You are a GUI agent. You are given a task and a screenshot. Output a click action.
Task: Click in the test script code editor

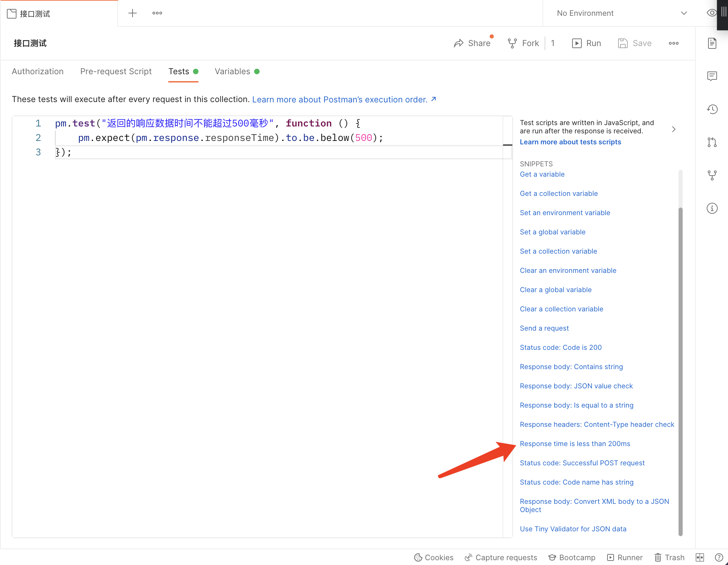coord(258,309)
